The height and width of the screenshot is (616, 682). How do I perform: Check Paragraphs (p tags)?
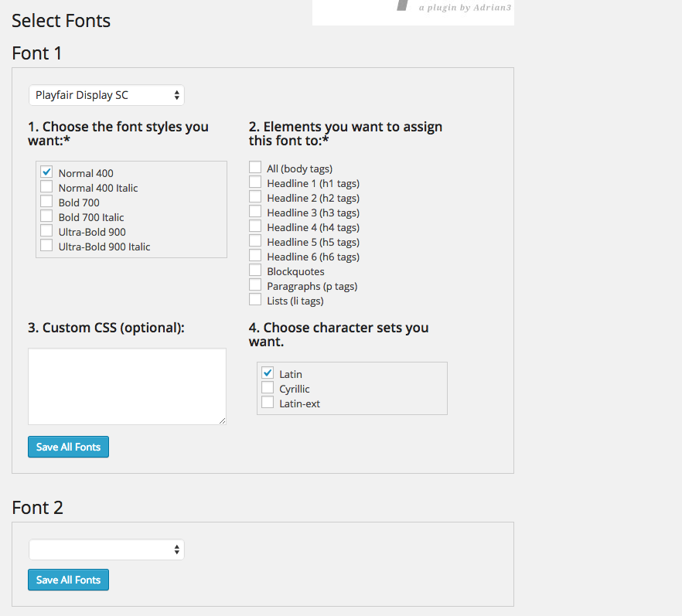(255, 284)
